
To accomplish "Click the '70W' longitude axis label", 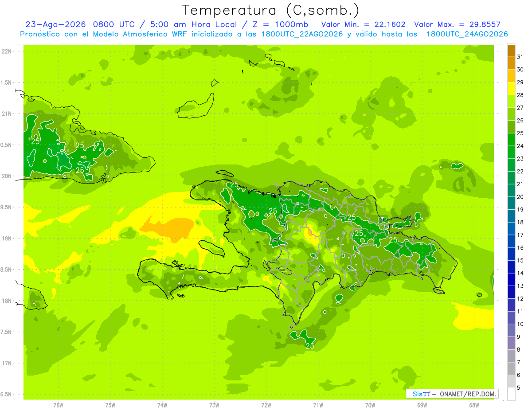I will click(370, 406).
